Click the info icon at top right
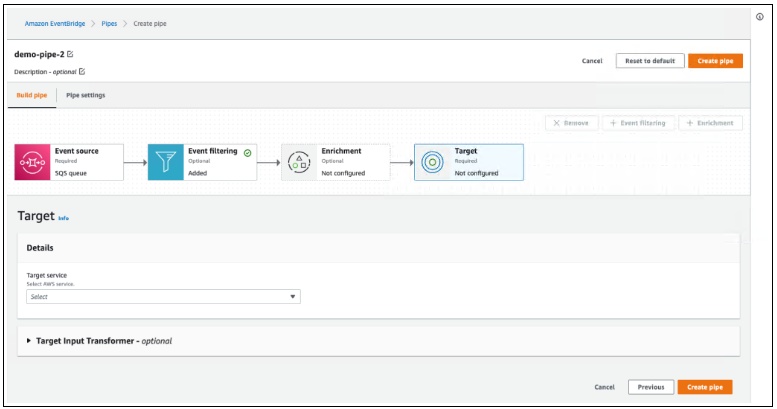This screenshot has height=409, width=777. (x=760, y=16)
